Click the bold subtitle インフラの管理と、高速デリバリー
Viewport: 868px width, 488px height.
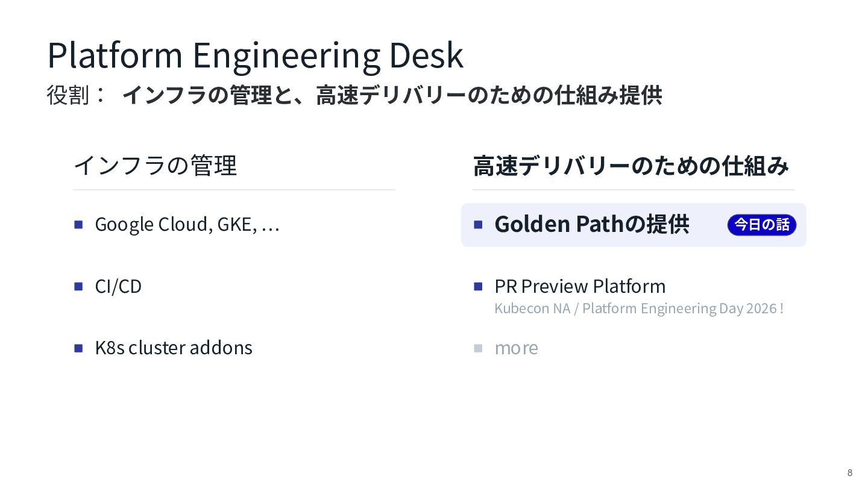[392, 95]
